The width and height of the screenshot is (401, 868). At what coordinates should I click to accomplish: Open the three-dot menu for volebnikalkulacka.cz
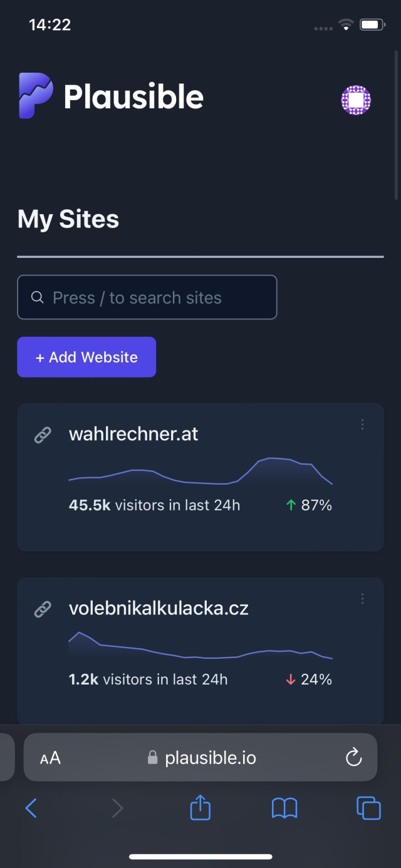click(362, 599)
